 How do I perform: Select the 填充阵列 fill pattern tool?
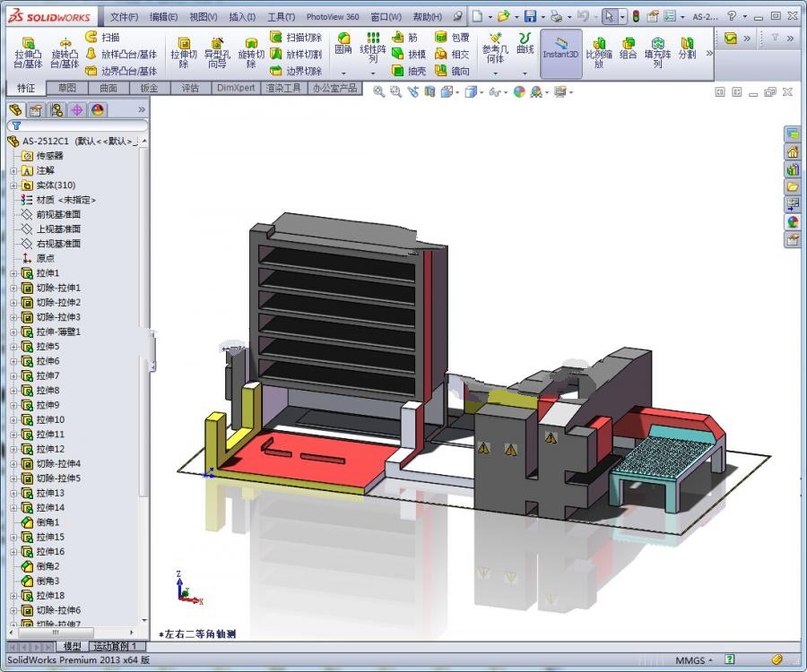[658, 53]
